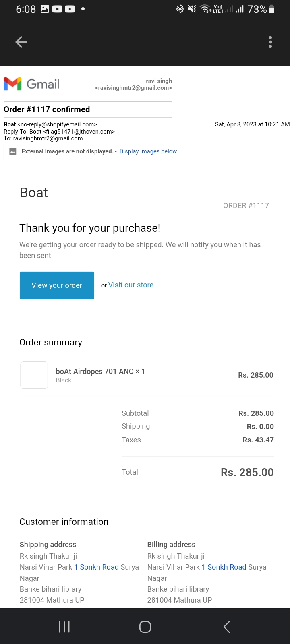The width and height of the screenshot is (290, 644).
Task: Open the three-dot overflow menu
Action: 270,42
